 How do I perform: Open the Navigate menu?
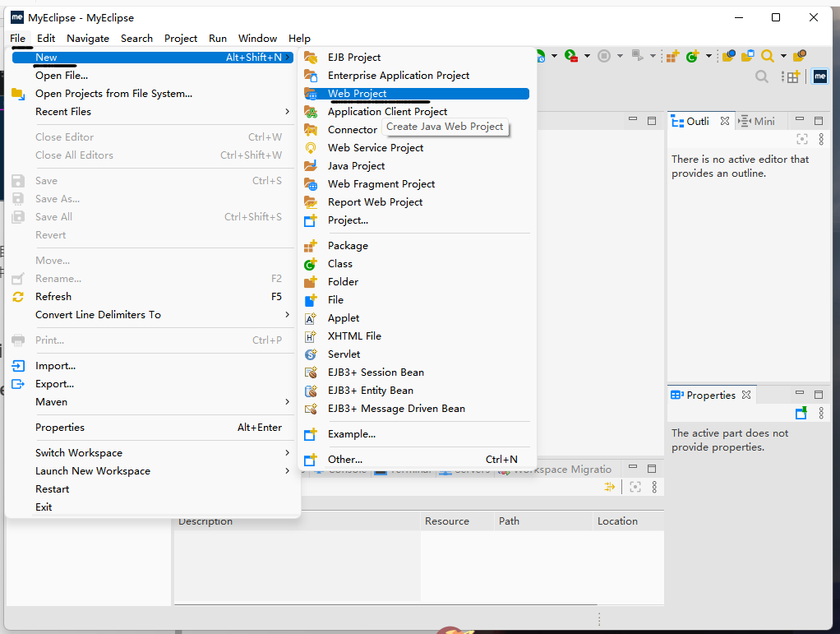coord(88,38)
